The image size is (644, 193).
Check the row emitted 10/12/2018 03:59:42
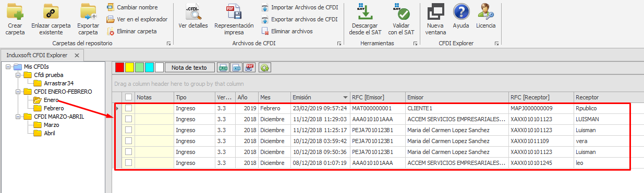[128, 141]
